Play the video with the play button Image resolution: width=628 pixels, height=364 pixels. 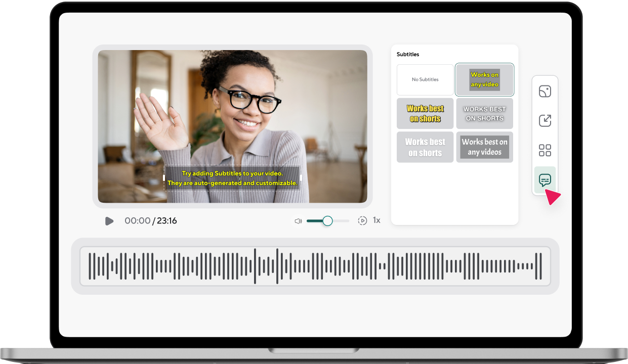coord(109,221)
